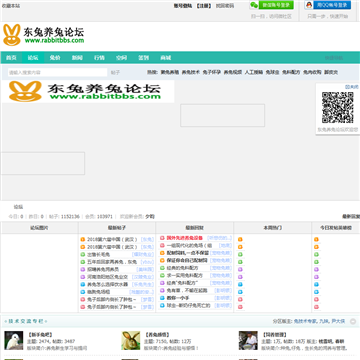Image resolution: width=360 pixels, height=360 pixels.
Task: Open the 商城 nav item
Action: (x=166, y=58)
